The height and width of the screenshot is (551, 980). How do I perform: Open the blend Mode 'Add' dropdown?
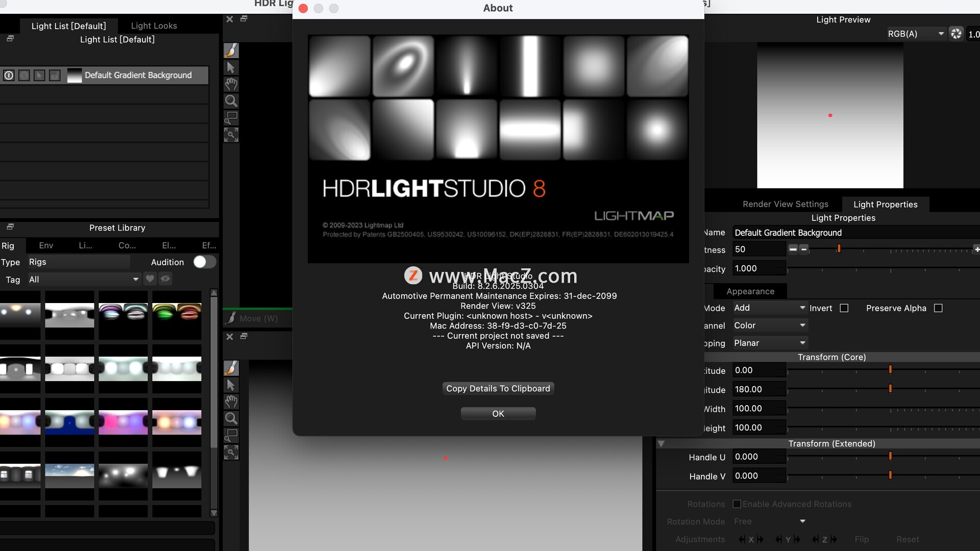[769, 308]
